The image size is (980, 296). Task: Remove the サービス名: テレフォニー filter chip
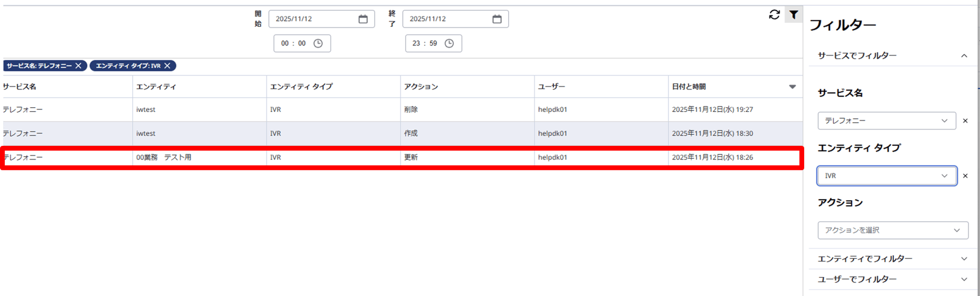pos(78,66)
